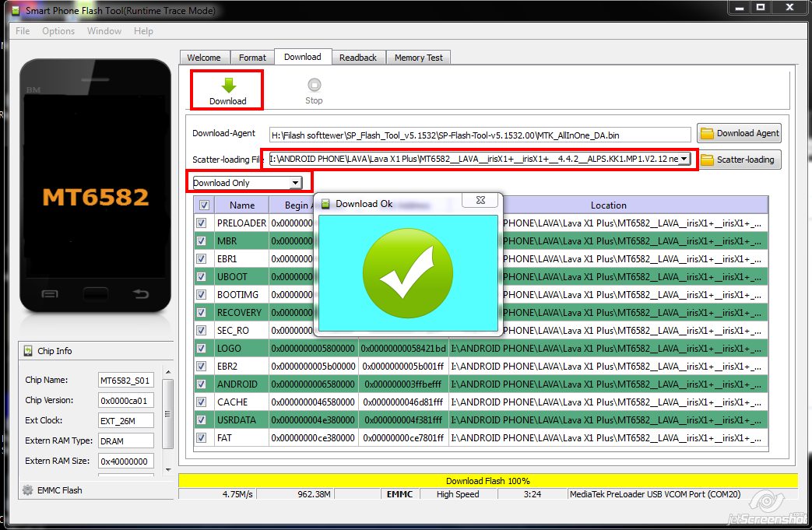Open the Help menu

tap(143, 31)
